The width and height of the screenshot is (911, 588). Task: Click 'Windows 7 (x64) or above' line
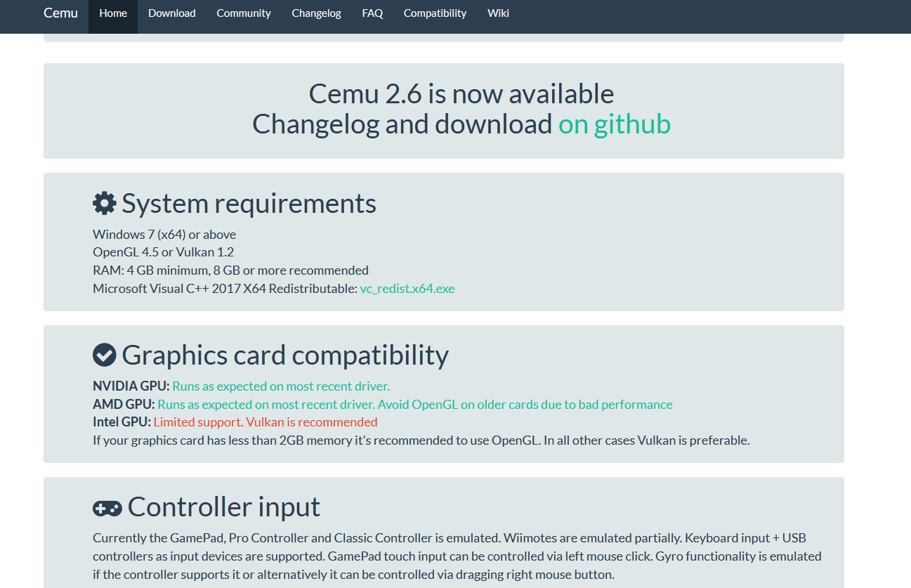click(x=164, y=235)
